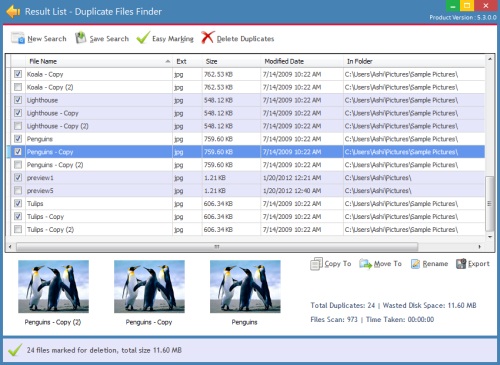Toggle the Tulips - Copy (2) checkbox
This screenshot has width=500, height=365.
coord(18,229)
